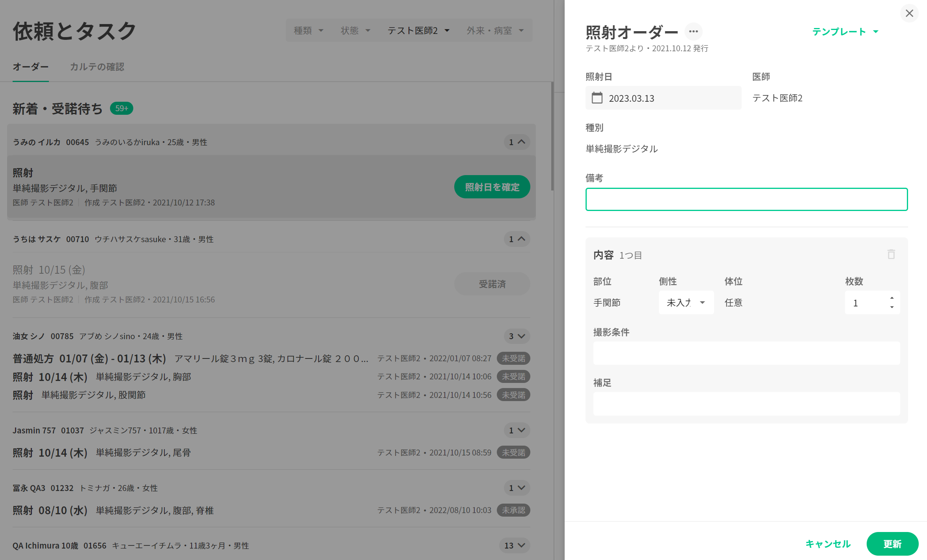Image resolution: width=927 pixels, height=560 pixels.
Task: Increase 枚数 with the up stepper arrow
Action: click(x=892, y=298)
